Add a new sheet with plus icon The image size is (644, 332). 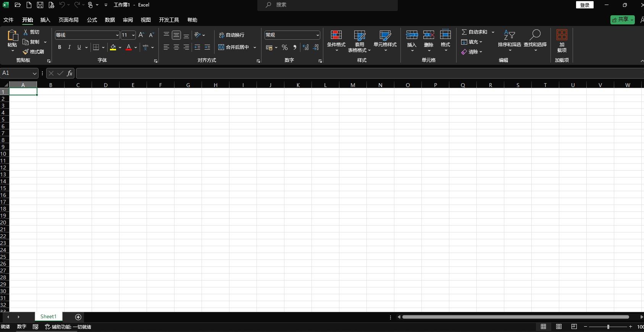(78, 317)
